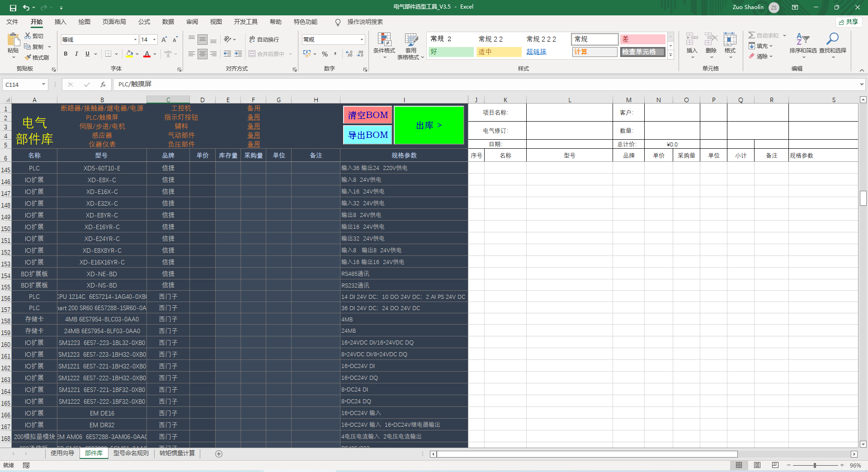
Task: Click the AutoSum icon
Action: (x=752, y=35)
